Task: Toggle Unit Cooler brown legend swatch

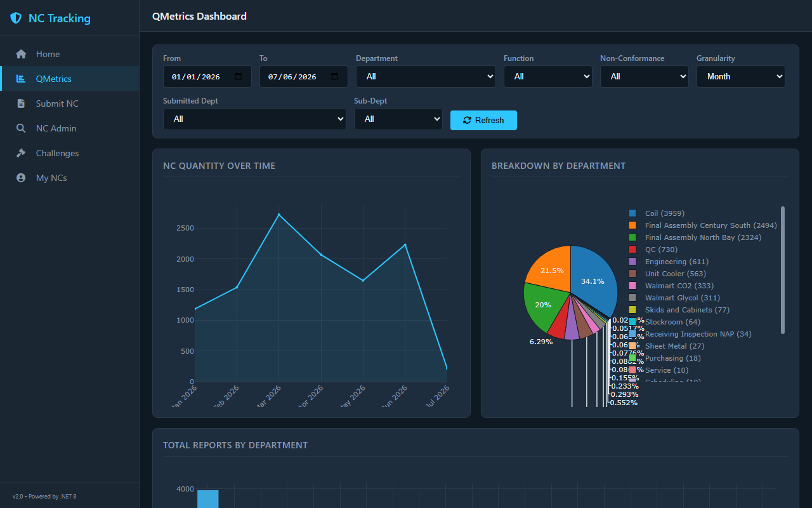Action: click(x=632, y=274)
